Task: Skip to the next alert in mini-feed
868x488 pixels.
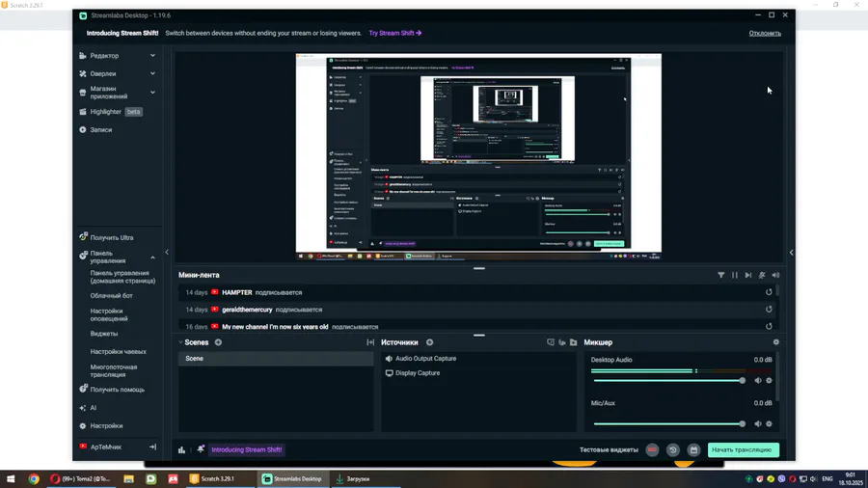Action: click(748, 275)
